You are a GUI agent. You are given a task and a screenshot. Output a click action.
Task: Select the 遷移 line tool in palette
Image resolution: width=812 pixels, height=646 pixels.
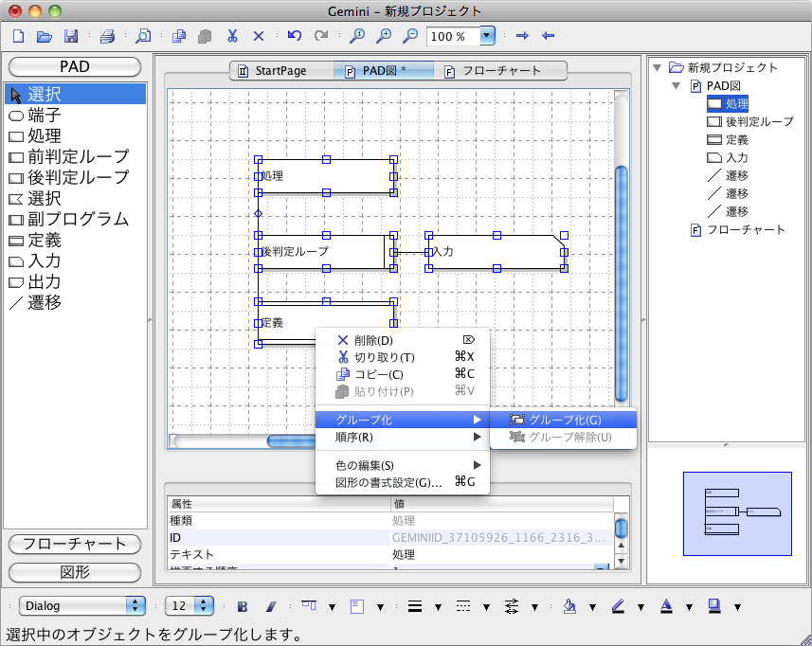(76, 302)
